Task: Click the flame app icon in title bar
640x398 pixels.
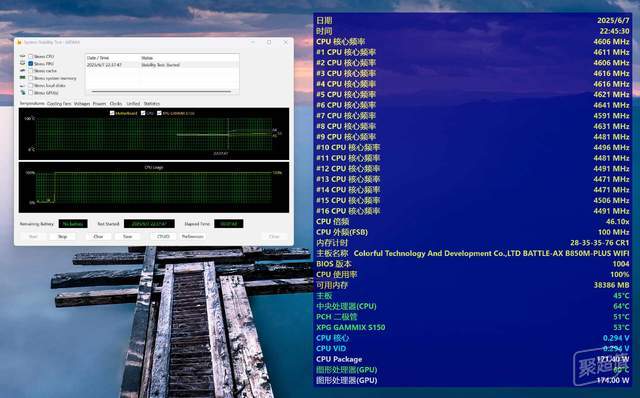Action: [x=19, y=42]
